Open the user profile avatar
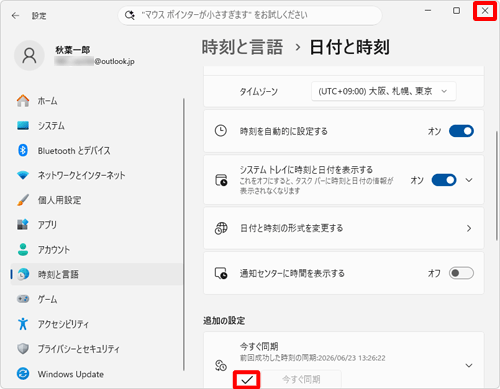Screen dimensions: 500x389 (29, 56)
